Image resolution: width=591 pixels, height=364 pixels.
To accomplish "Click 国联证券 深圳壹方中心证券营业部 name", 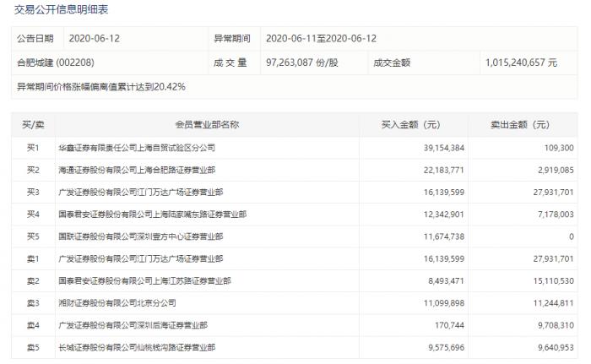I will [141, 236].
